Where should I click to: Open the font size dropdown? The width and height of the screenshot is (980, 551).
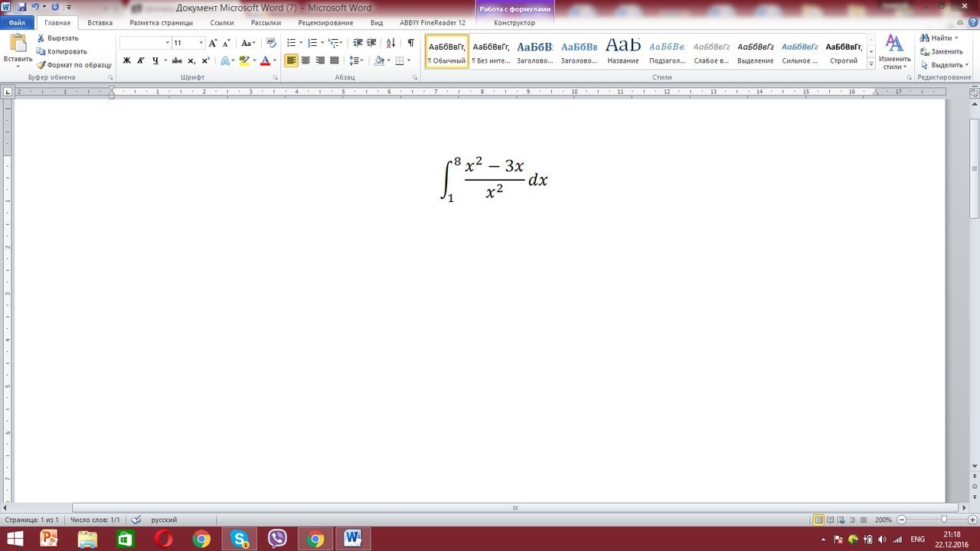pos(201,43)
